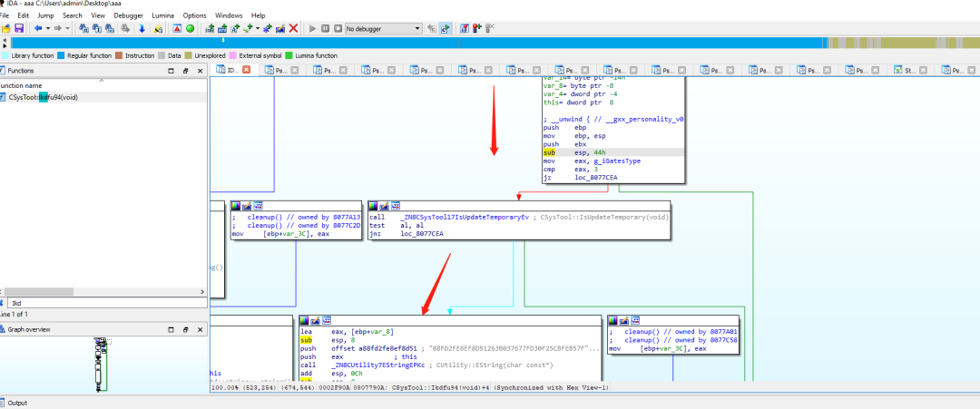Viewport: 980px width, 409px height.
Task: Close the IDA view tab
Action: tap(246, 70)
